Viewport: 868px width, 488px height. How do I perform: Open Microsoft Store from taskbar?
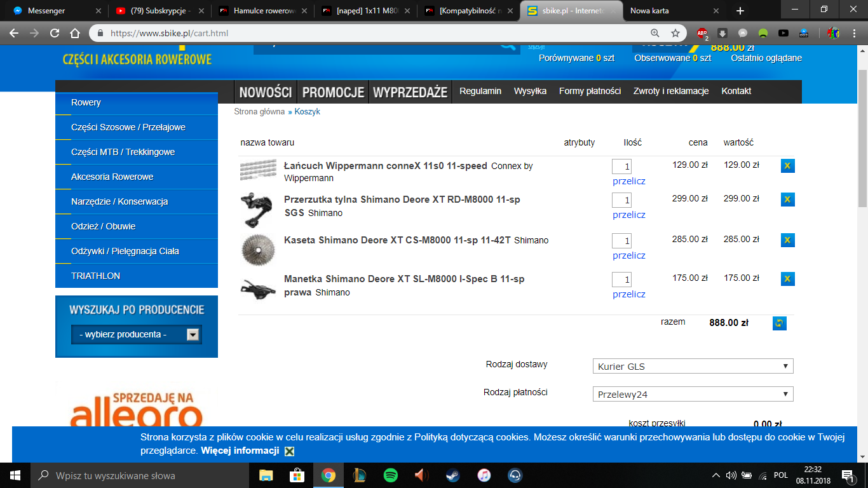click(x=297, y=475)
